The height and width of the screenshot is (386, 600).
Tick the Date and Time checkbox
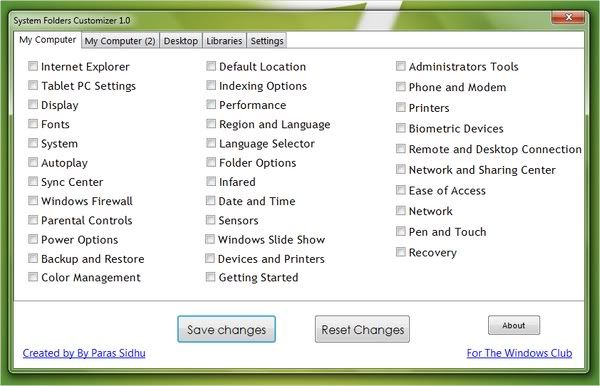point(210,200)
